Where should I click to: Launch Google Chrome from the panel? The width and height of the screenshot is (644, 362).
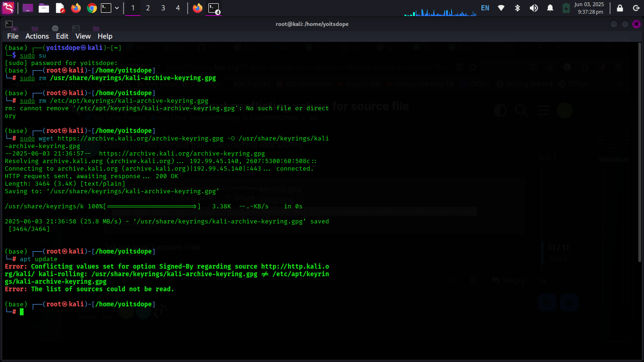[x=92, y=8]
